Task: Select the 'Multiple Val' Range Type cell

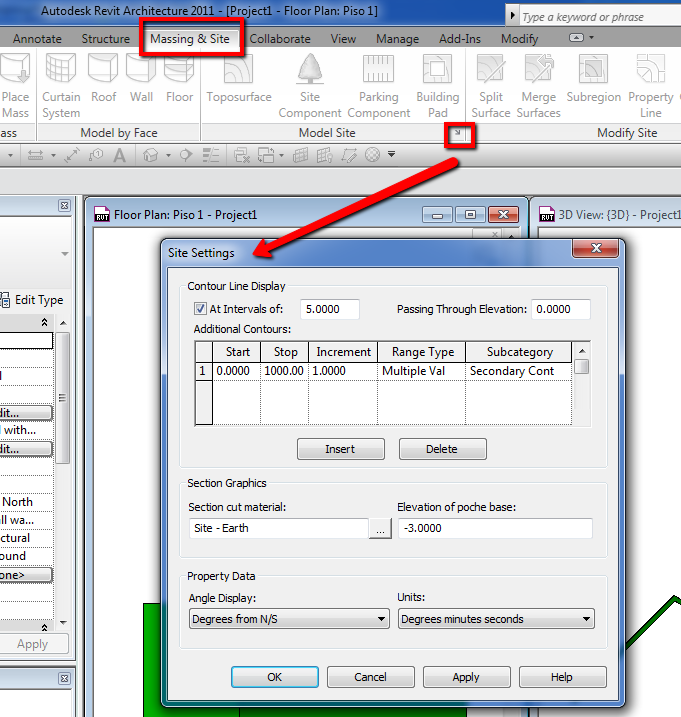Action: click(421, 371)
